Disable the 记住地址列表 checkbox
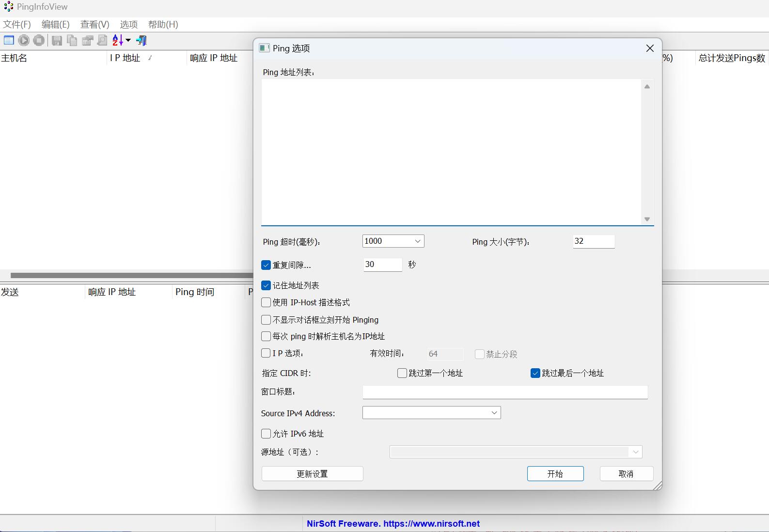This screenshot has height=532, width=769. click(266, 285)
